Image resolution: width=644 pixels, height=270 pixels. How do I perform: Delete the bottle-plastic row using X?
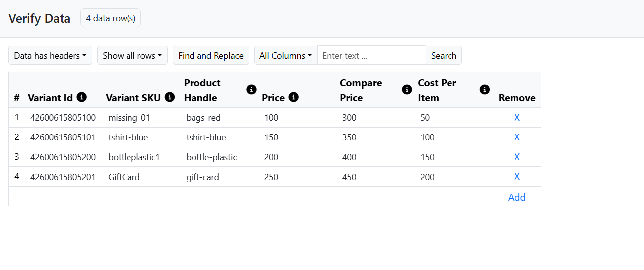click(516, 157)
